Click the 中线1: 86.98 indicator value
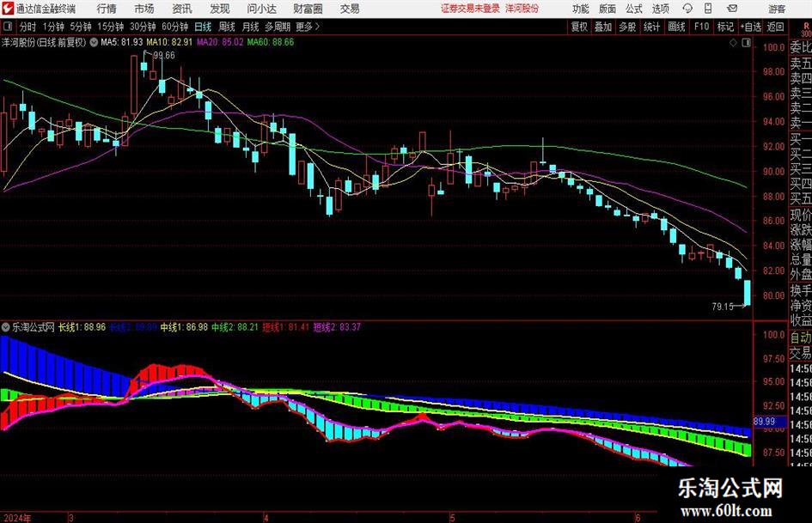This screenshot has width=812, height=523. click(x=184, y=327)
